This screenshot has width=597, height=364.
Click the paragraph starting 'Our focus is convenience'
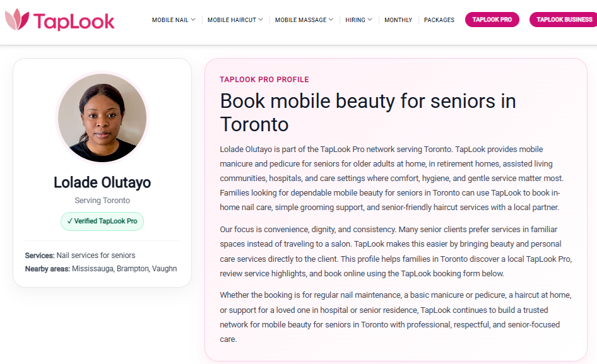(396, 251)
